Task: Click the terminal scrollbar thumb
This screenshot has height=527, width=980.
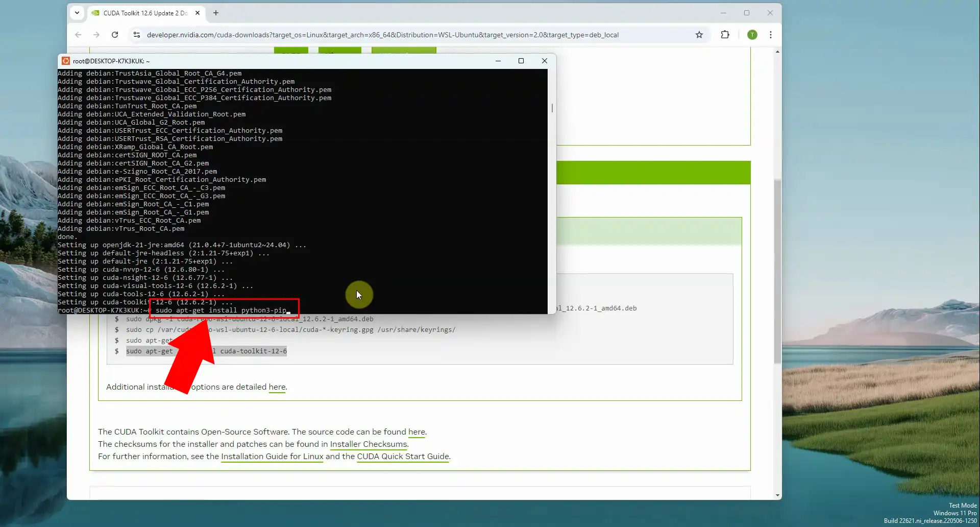Action: (x=552, y=108)
